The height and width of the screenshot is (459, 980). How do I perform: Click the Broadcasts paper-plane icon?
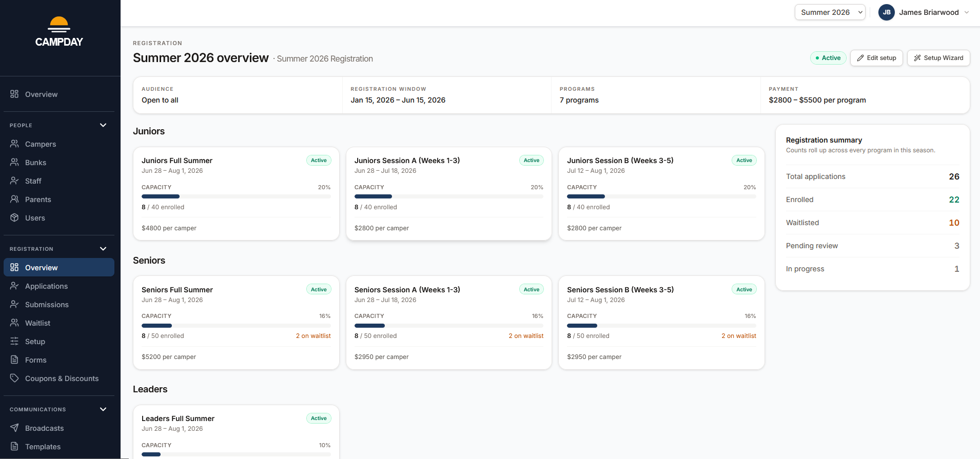tap(14, 428)
